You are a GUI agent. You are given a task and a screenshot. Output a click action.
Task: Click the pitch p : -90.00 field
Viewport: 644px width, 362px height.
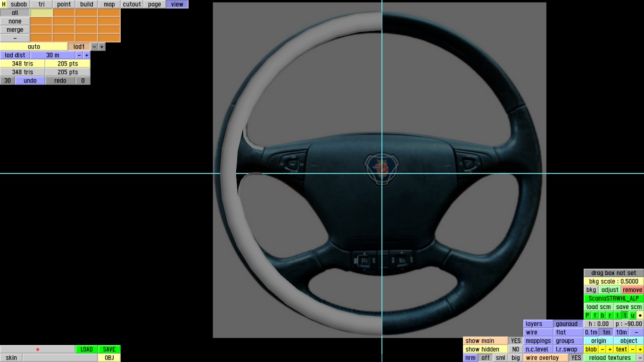tap(629, 324)
